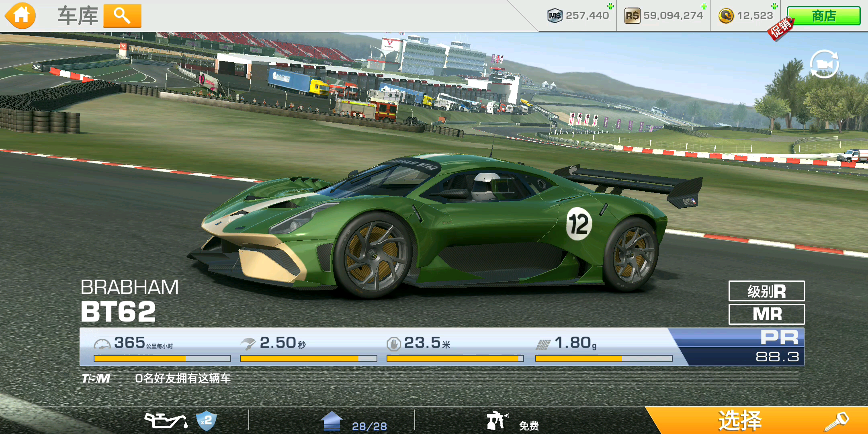This screenshot has width=868, height=434.
Task: Tap the TSM friends owned text
Action: 183,378
